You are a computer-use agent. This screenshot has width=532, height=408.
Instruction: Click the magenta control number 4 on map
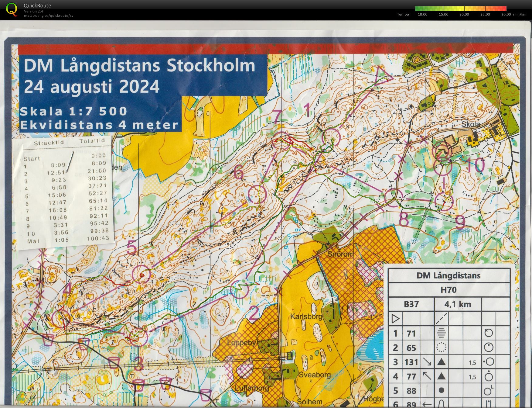pos(66,289)
